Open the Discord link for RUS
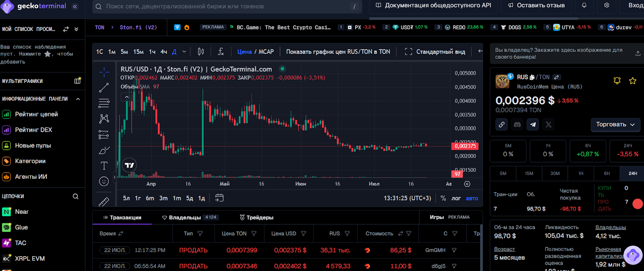Screen dimensions: 644x271 pos(517,124)
